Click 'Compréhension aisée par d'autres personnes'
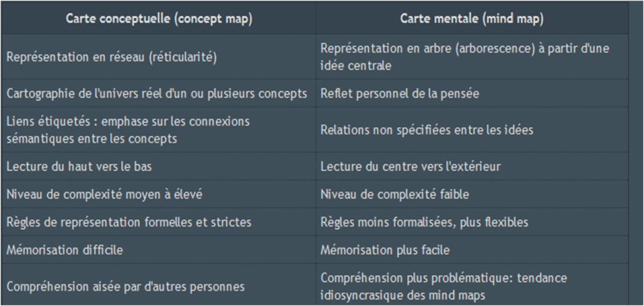Screen dimensions: 644x306 pos(125,286)
